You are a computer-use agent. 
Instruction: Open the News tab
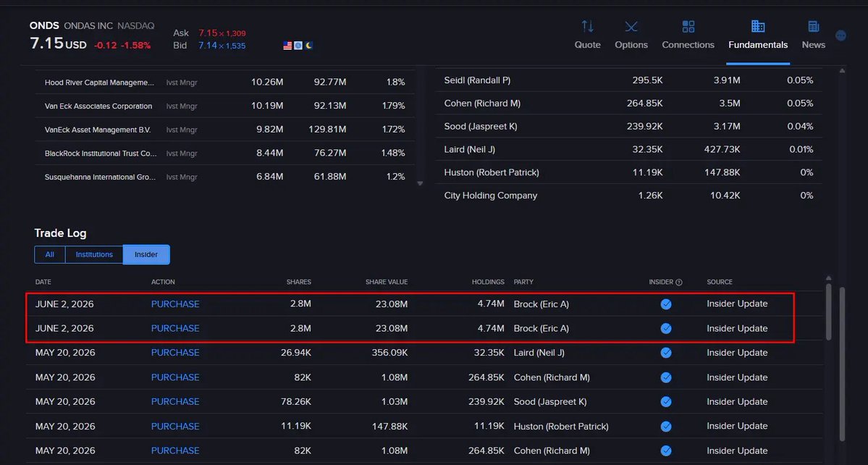point(813,35)
